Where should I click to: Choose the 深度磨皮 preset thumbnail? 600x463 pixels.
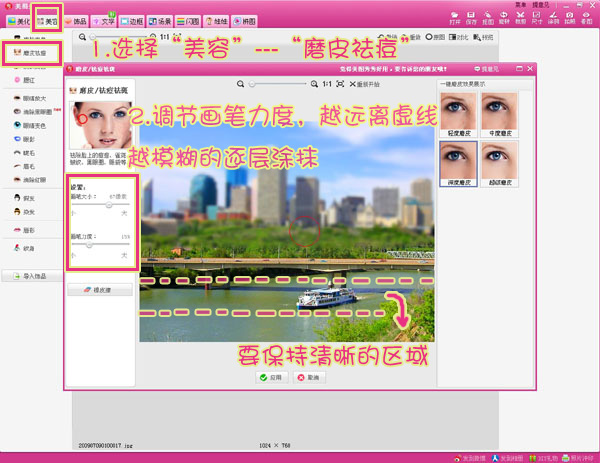(458, 164)
